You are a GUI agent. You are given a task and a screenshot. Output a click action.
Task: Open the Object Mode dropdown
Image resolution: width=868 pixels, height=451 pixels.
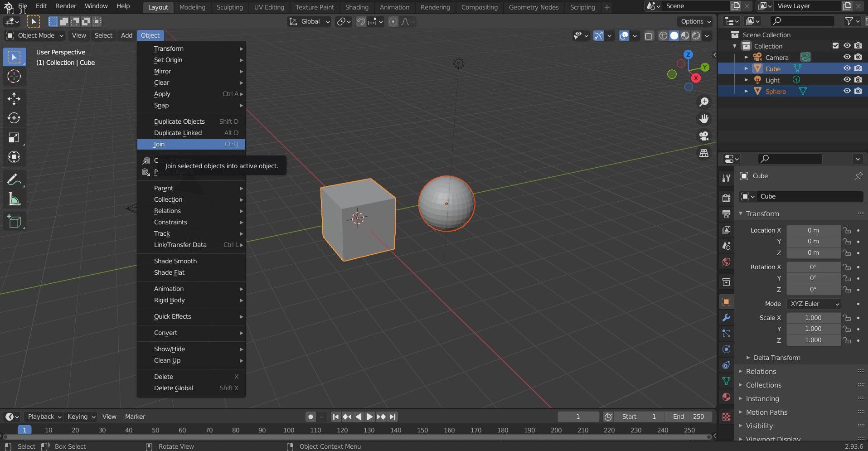pos(34,35)
